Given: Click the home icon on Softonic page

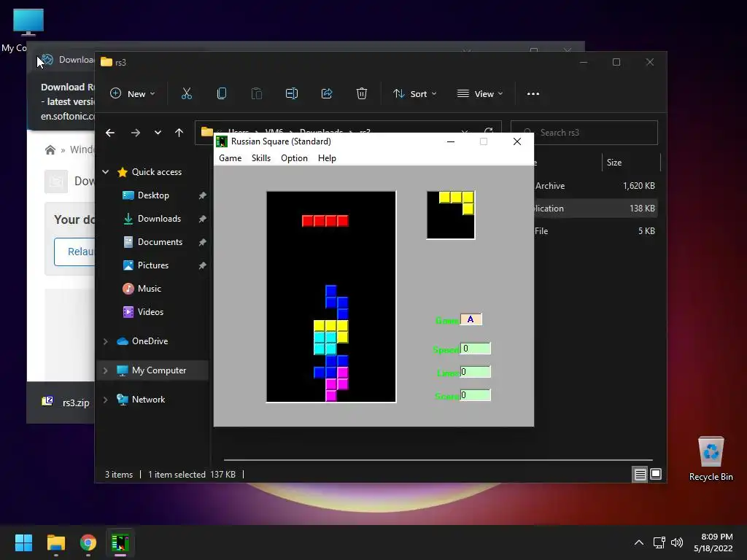Looking at the screenshot, I should (50, 150).
